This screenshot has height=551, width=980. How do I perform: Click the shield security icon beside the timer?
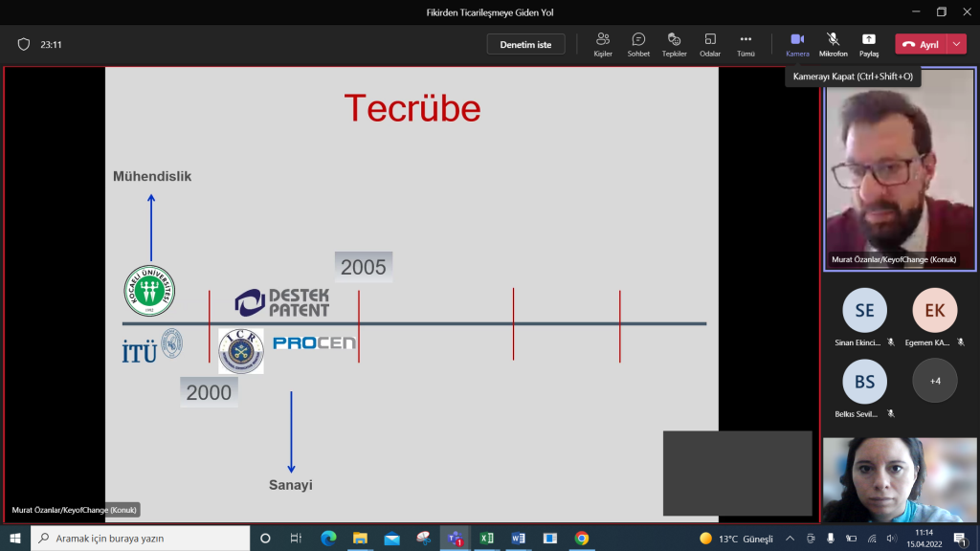coord(24,44)
